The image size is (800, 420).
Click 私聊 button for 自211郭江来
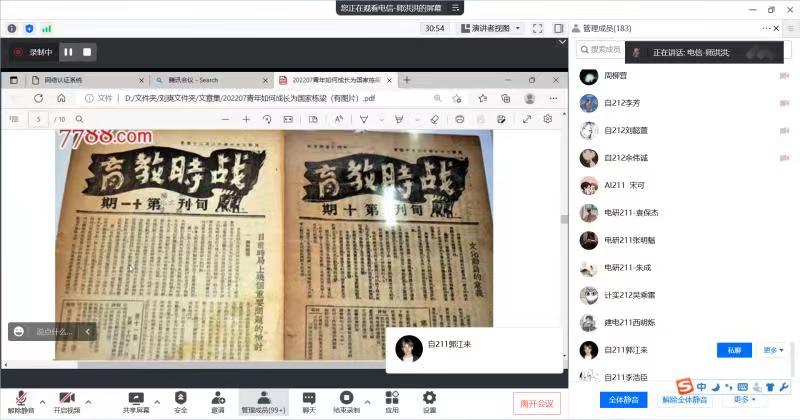point(734,350)
